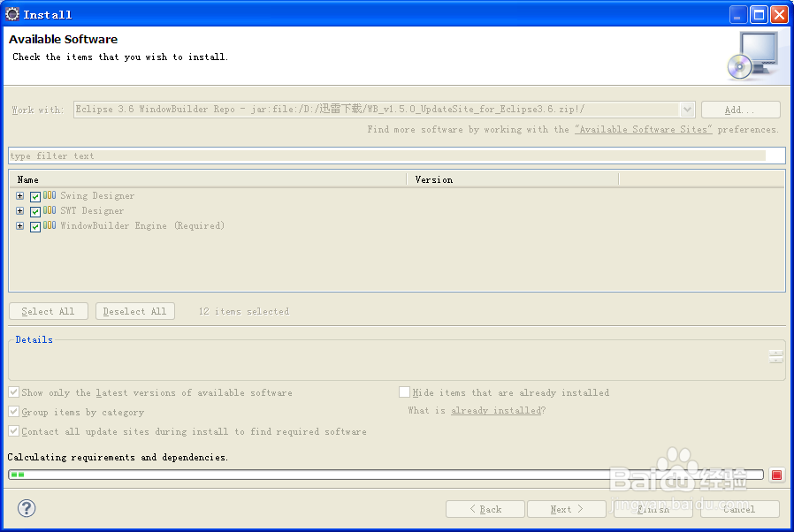The width and height of the screenshot is (794, 532).
Task: Click the Next button
Action: (x=567, y=509)
